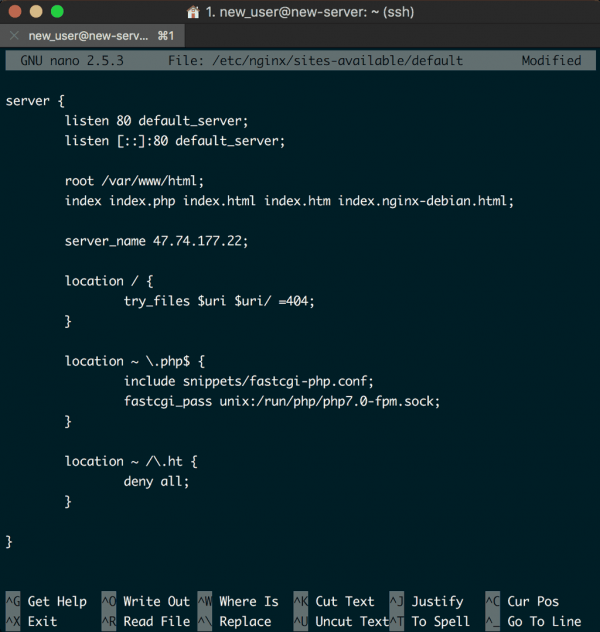
Task: Click the 'location ~ /\.ht {' line
Action: pos(131,462)
